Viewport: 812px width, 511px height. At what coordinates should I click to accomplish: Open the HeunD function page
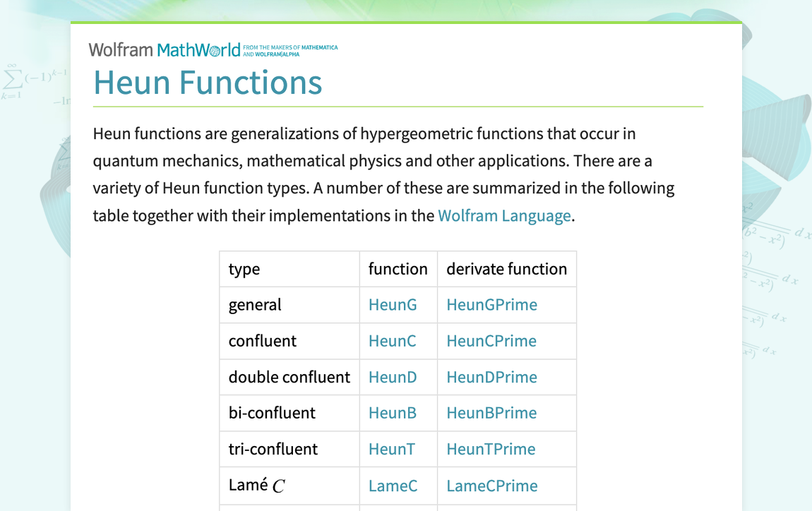point(393,377)
